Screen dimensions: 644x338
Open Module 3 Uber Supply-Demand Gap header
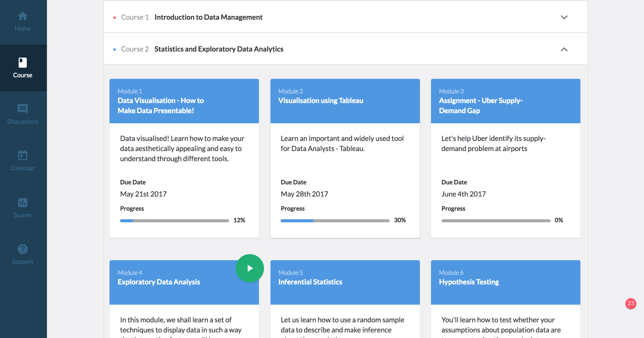pyautogui.click(x=505, y=101)
